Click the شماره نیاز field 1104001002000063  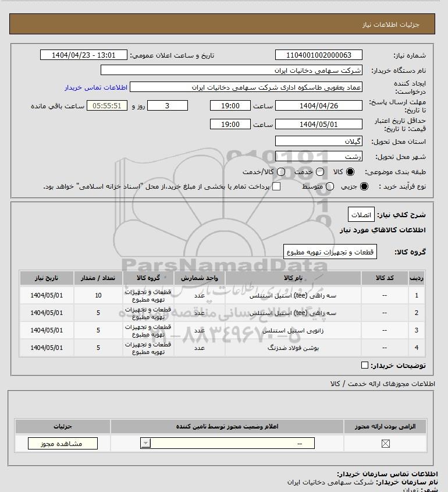(x=318, y=55)
